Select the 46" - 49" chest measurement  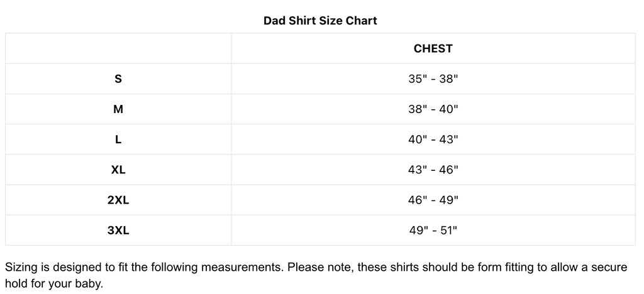[x=433, y=200]
